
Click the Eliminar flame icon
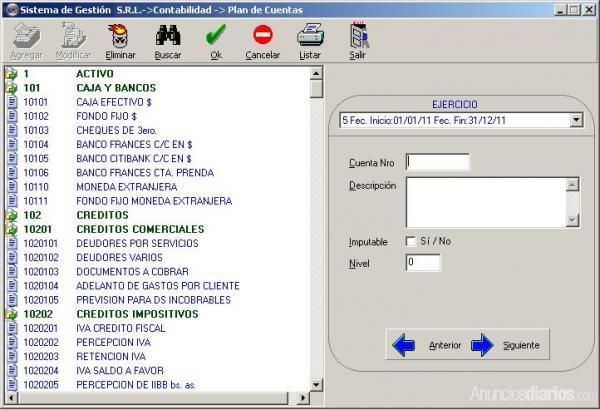[x=120, y=37]
